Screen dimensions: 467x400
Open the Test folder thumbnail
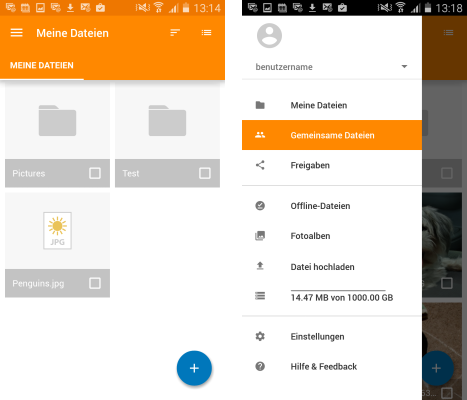click(167, 120)
